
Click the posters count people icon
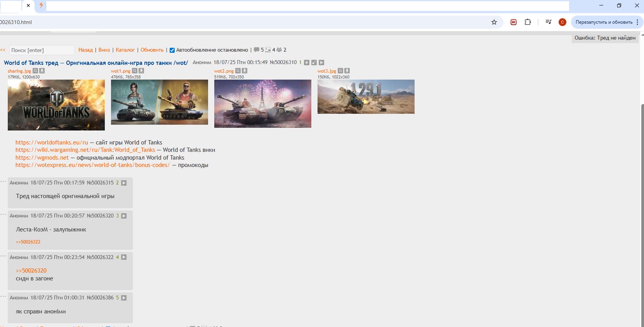279,50
